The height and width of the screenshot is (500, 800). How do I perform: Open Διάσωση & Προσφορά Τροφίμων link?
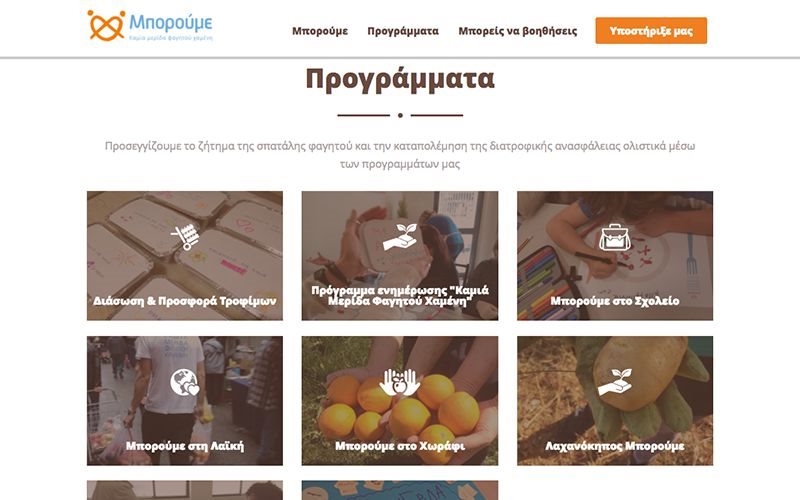click(185, 301)
